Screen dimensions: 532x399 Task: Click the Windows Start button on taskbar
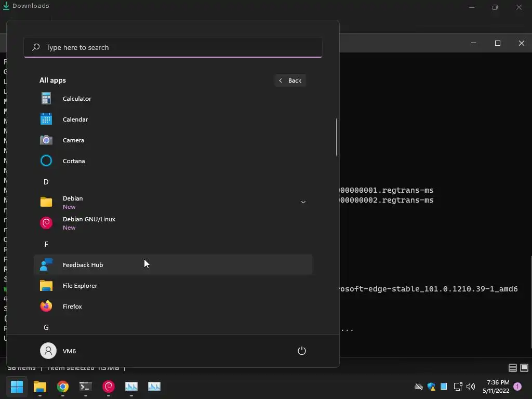tap(17, 386)
